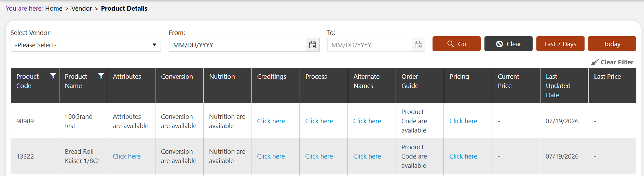Screen dimensions: 644x176
Task: Click the Order Guide column header
Action: (420, 85)
